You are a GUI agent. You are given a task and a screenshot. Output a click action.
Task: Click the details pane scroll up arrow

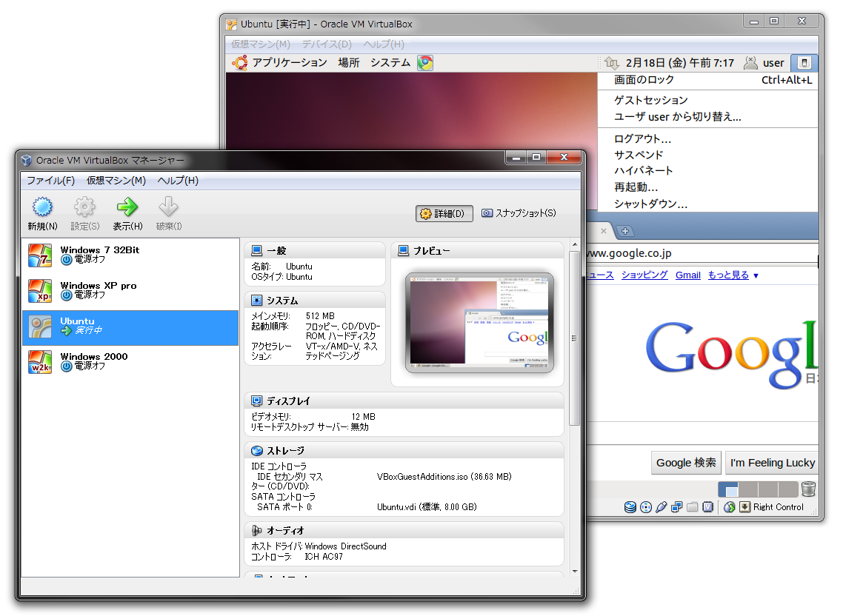[575, 244]
